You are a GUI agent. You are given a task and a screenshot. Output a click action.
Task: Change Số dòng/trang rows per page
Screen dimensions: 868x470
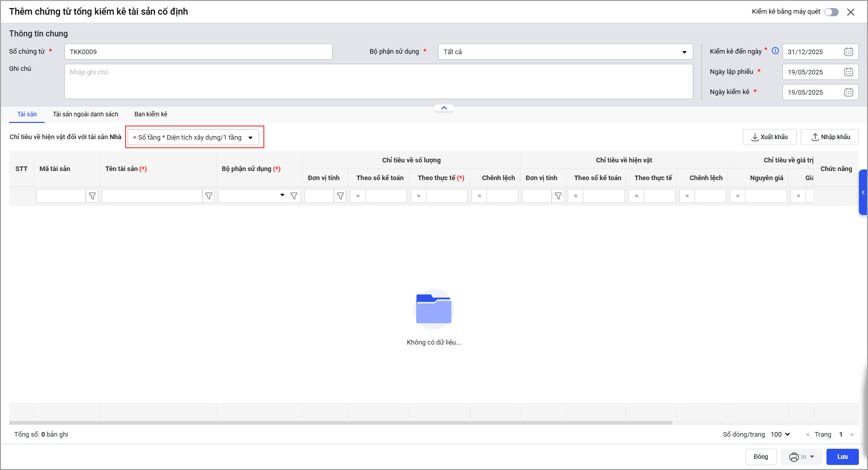pyautogui.click(x=780, y=435)
